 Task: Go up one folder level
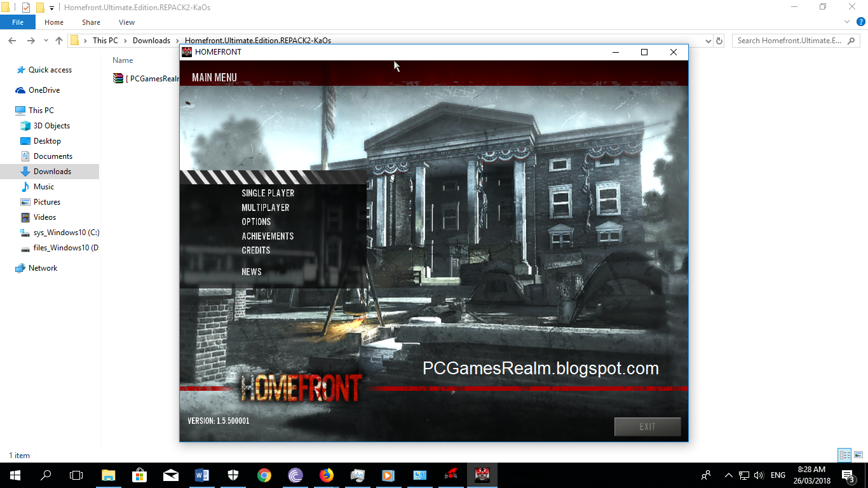point(59,41)
